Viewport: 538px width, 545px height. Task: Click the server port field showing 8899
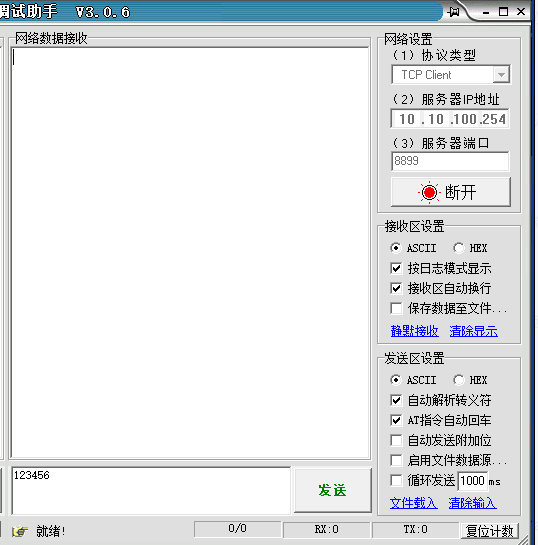[x=450, y=161]
